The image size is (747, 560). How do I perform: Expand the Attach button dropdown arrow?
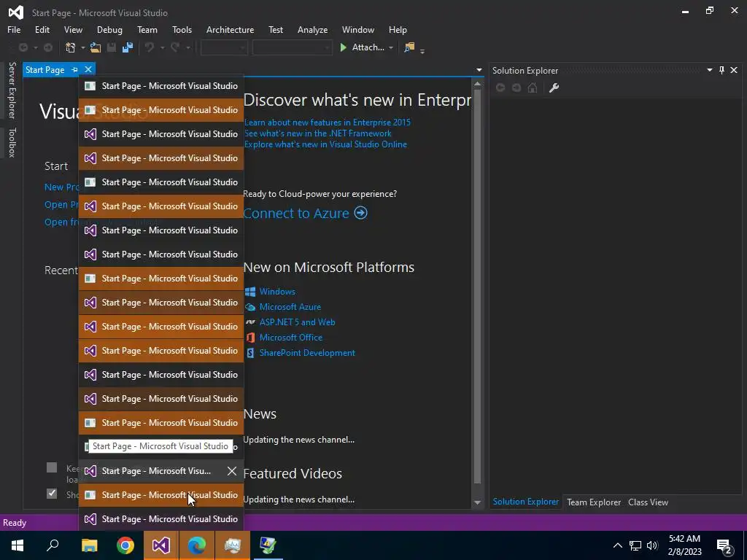click(x=391, y=47)
